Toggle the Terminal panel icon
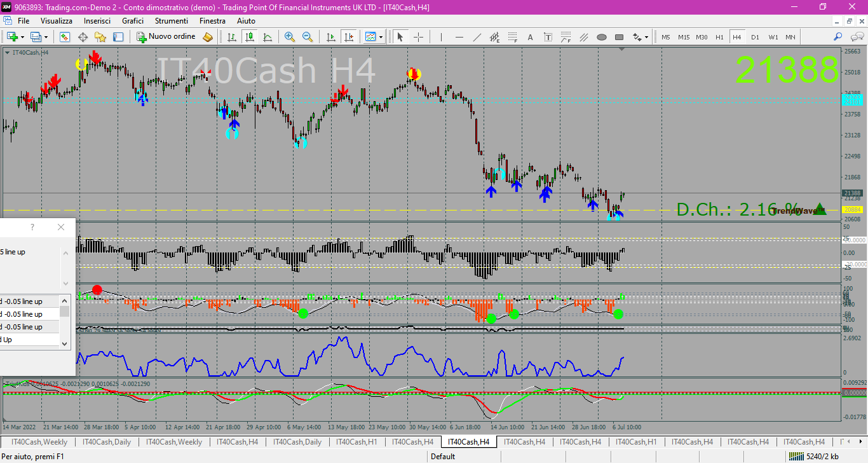Image resolution: width=868 pixels, height=463 pixels. [x=118, y=37]
